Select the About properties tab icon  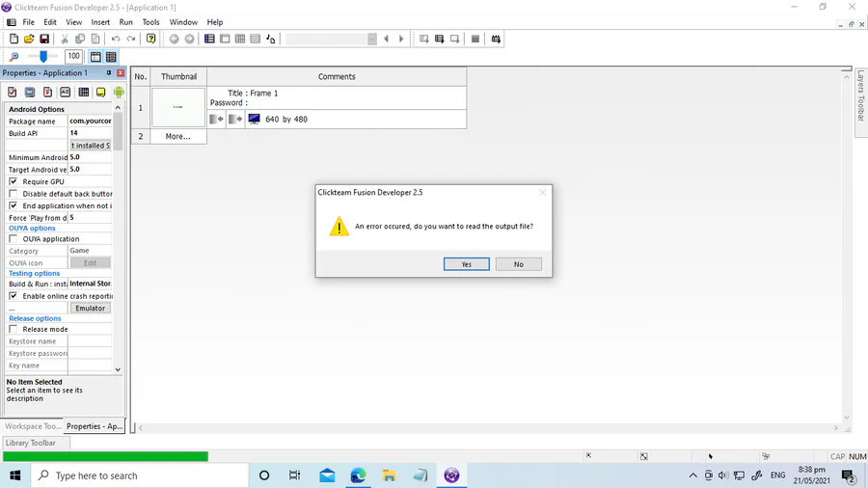click(x=100, y=93)
